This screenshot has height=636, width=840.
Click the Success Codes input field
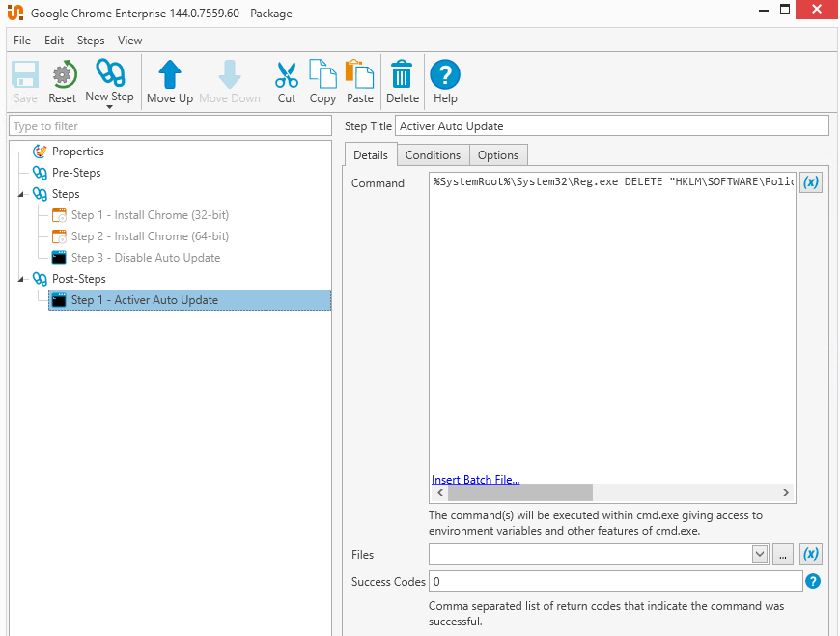pyautogui.click(x=616, y=581)
